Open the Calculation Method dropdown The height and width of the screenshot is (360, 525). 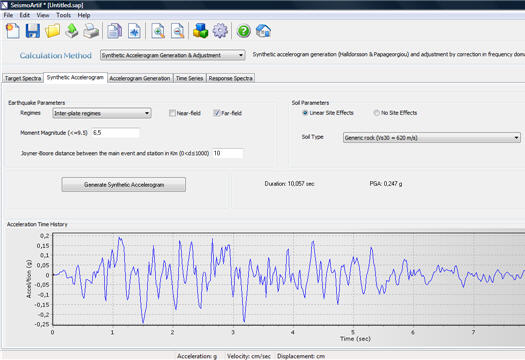[172, 55]
